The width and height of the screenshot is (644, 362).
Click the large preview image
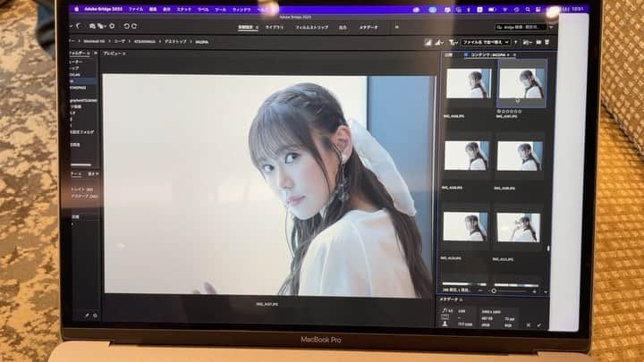(x=268, y=184)
